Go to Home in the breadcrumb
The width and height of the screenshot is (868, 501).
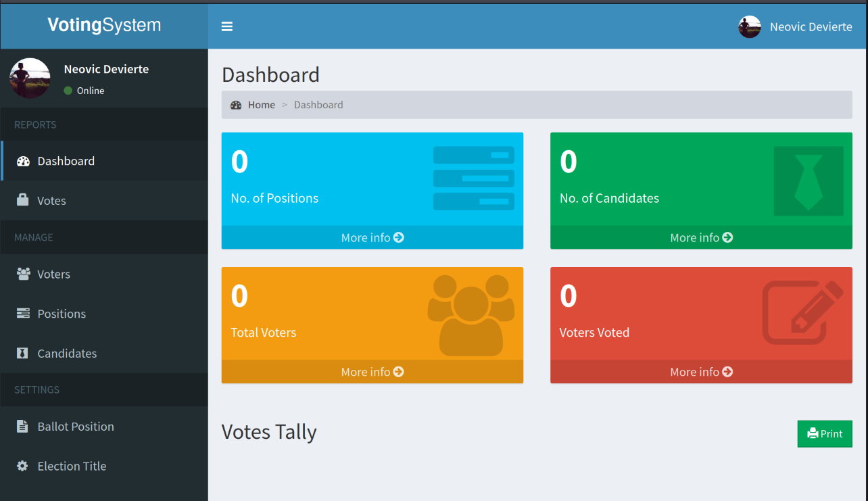(261, 105)
